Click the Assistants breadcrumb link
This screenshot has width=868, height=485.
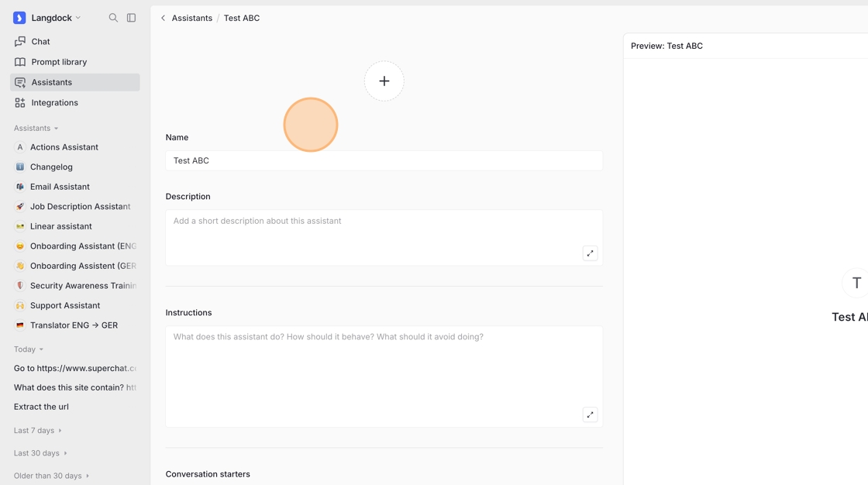pyautogui.click(x=191, y=18)
